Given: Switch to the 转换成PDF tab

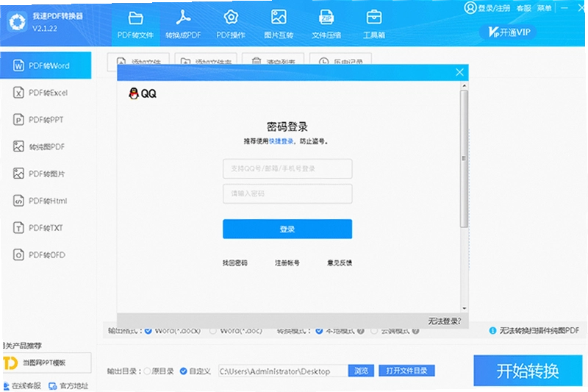Looking at the screenshot, I should click(183, 25).
